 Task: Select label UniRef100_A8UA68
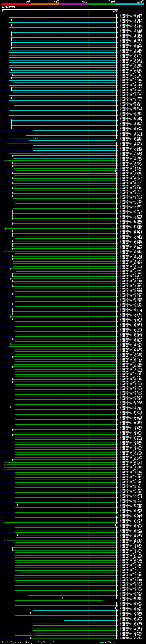[x=131, y=557]
